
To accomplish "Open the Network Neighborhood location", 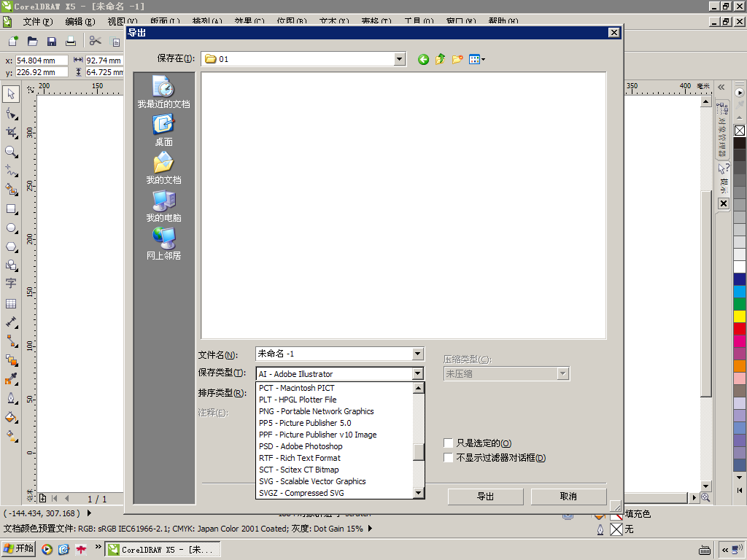I will (x=163, y=244).
